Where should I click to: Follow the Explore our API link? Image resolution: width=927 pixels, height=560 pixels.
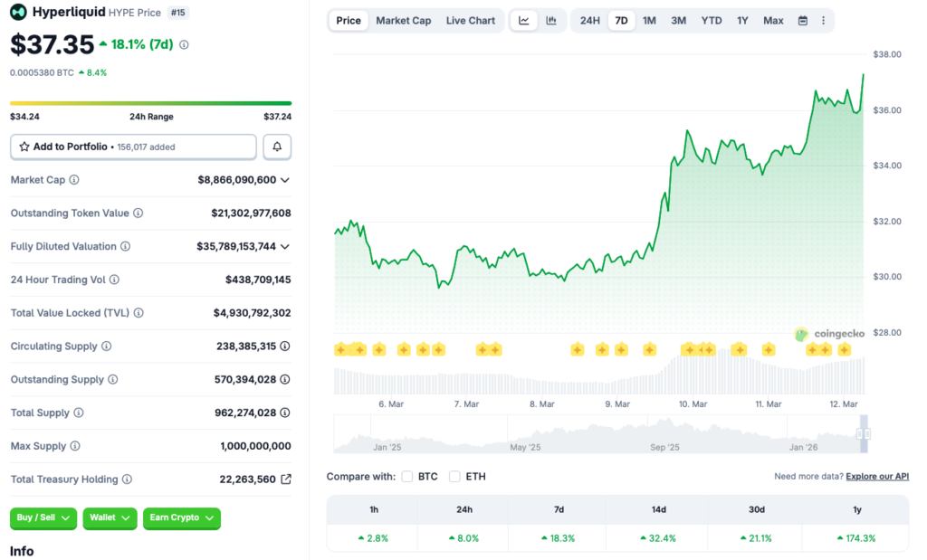pyautogui.click(x=877, y=477)
